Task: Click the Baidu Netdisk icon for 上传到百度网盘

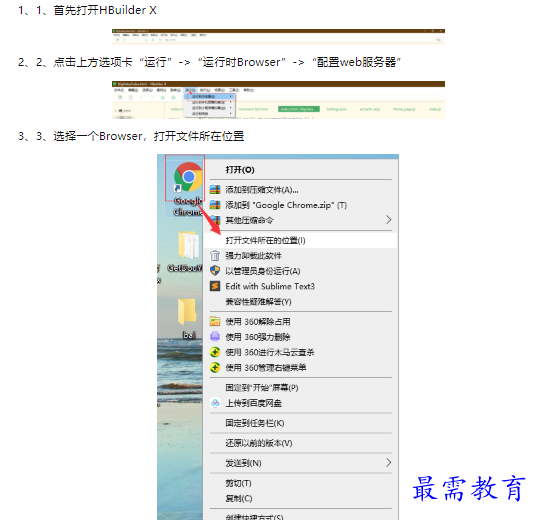Action: coord(215,403)
